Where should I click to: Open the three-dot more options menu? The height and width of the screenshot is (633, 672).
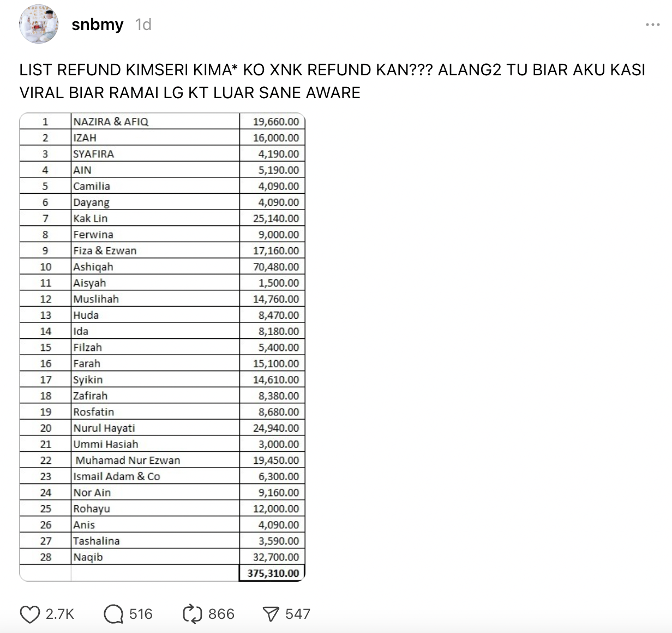[652, 25]
